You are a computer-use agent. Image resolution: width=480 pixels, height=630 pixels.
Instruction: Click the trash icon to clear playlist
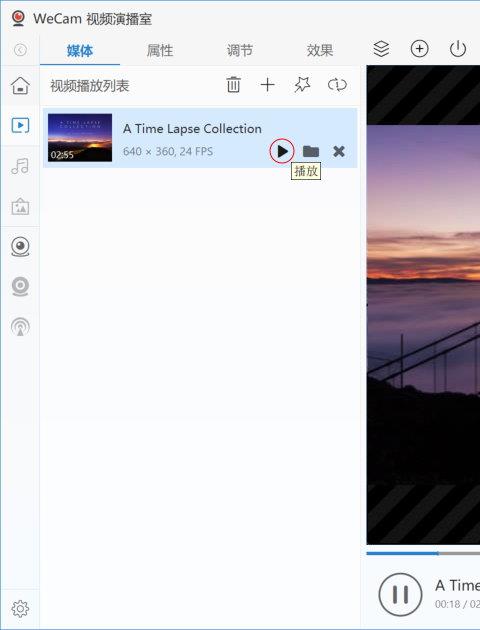point(233,84)
